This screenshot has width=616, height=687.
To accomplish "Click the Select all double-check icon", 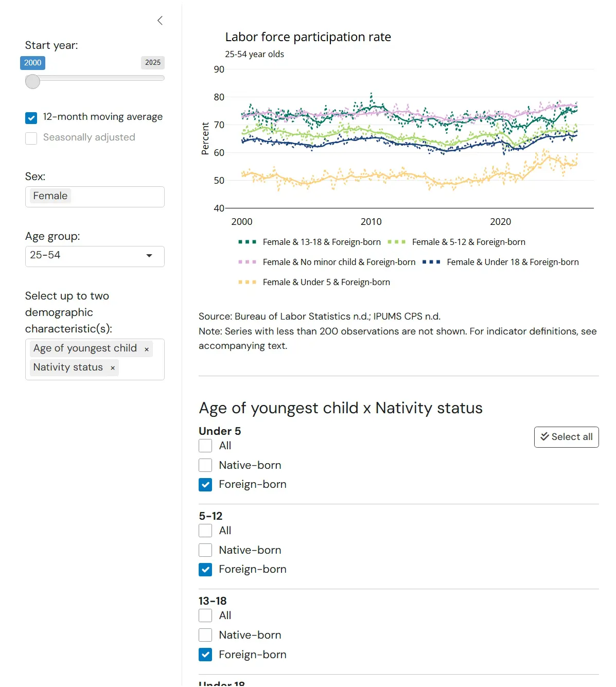I will (545, 437).
